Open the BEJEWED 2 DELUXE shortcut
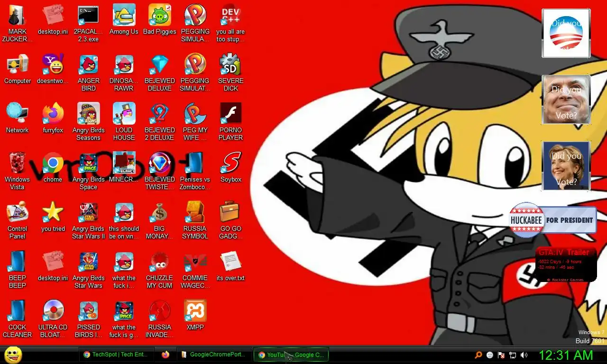Screen dimensions: 607x364 tap(159, 122)
